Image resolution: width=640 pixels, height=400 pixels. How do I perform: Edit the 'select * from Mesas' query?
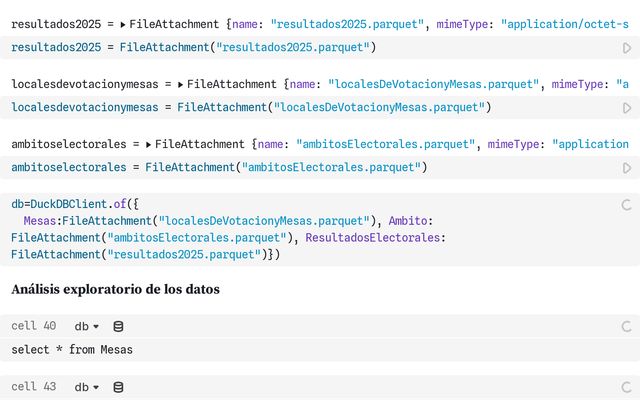(72, 350)
